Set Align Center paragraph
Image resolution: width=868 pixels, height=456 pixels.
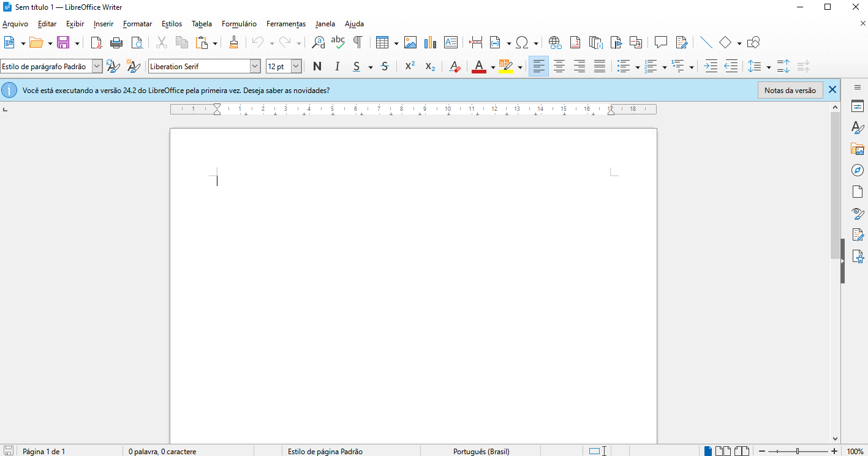[x=559, y=66]
